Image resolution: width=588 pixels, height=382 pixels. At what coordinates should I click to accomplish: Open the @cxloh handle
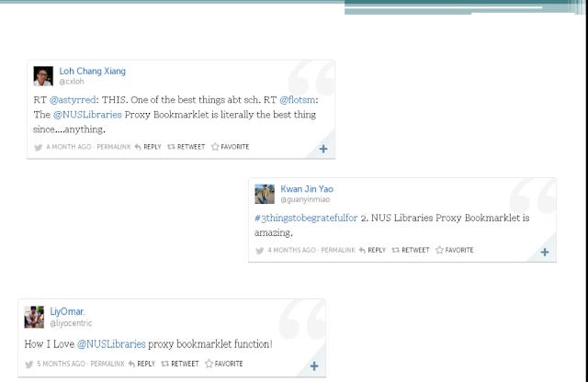tap(72, 82)
